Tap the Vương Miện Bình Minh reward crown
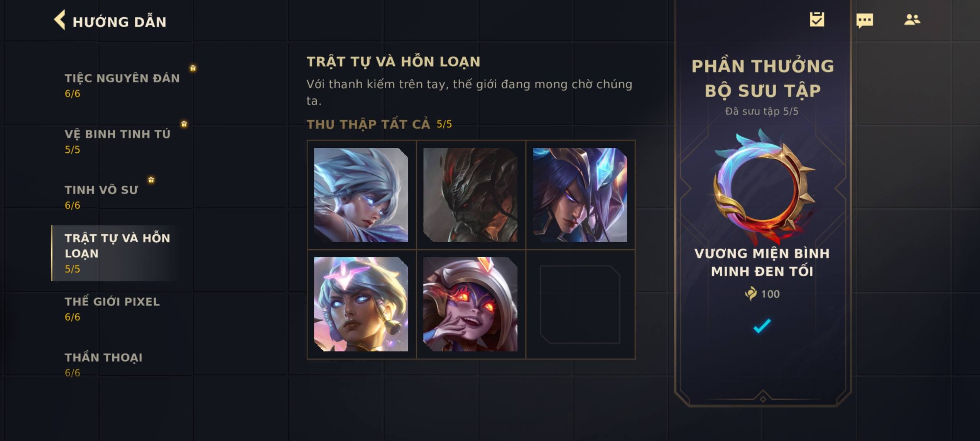This screenshot has height=441, width=980. click(763, 186)
